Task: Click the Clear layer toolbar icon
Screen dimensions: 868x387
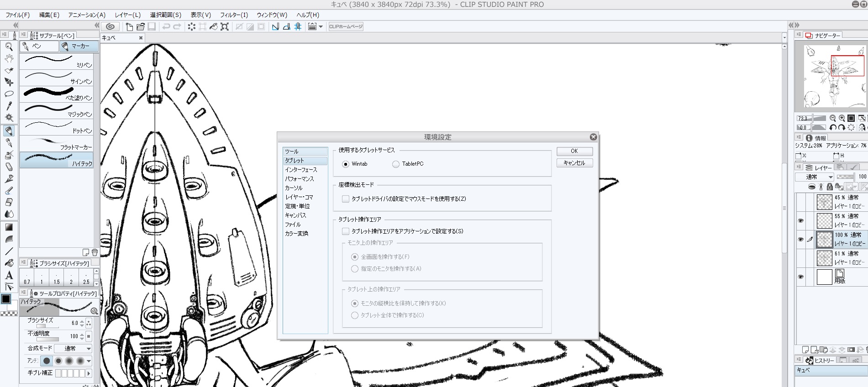Action: point(192,26)
